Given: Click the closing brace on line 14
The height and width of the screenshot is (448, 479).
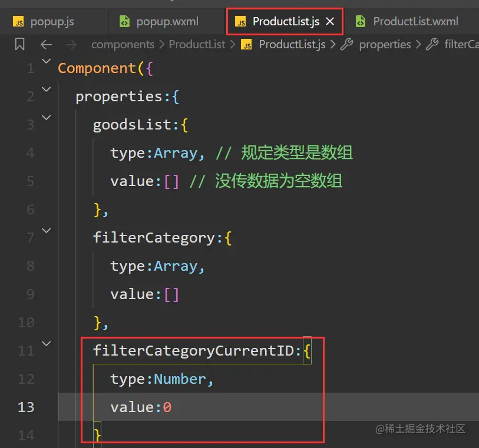Looking at the screenshot, I should click(x=97, y=434).
